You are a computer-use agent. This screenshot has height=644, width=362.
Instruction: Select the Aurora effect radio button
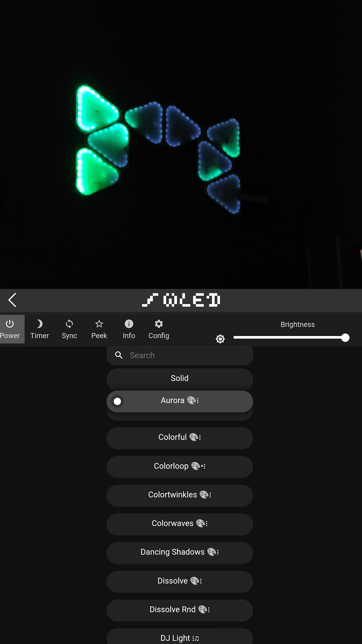pos(117,401)
